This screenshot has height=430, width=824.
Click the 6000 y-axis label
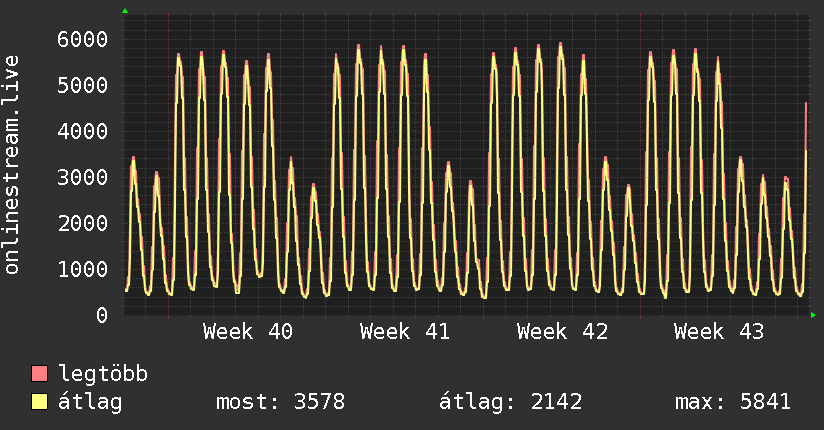[83, 39]
